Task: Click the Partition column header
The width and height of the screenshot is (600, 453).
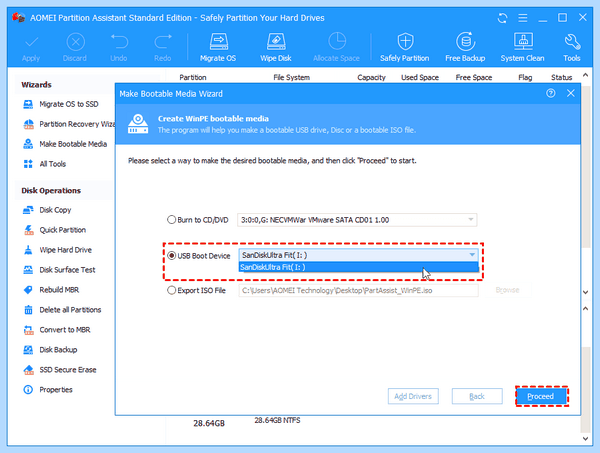Action: [193, 77]
